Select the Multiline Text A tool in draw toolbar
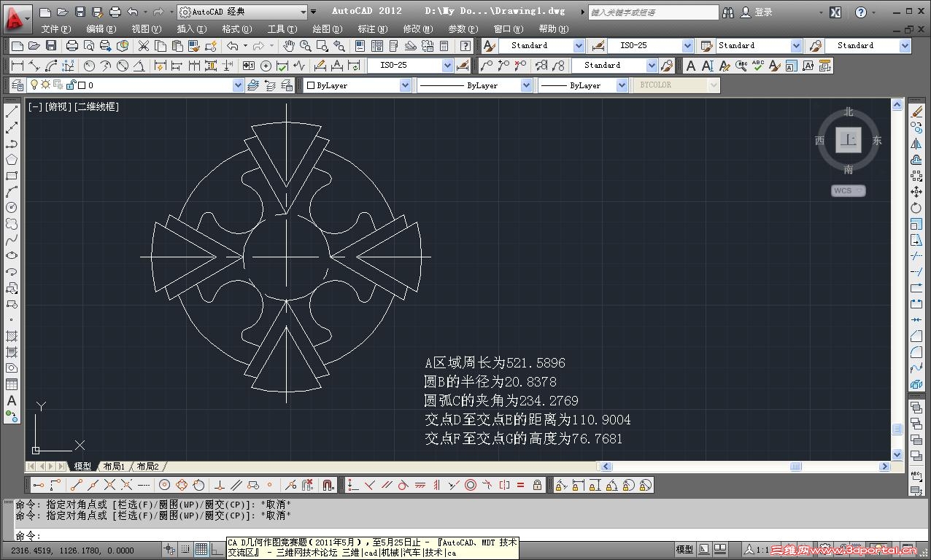 point(12,400)
